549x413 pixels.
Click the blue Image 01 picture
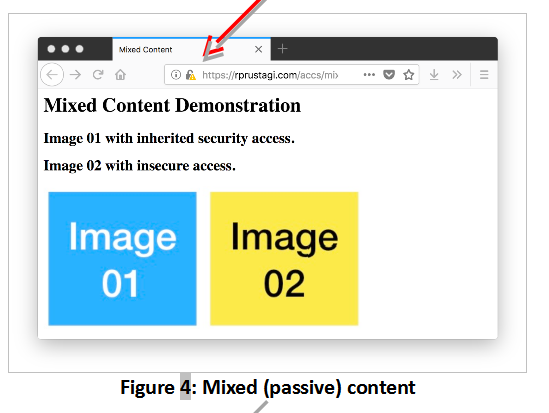pos(122,259)
